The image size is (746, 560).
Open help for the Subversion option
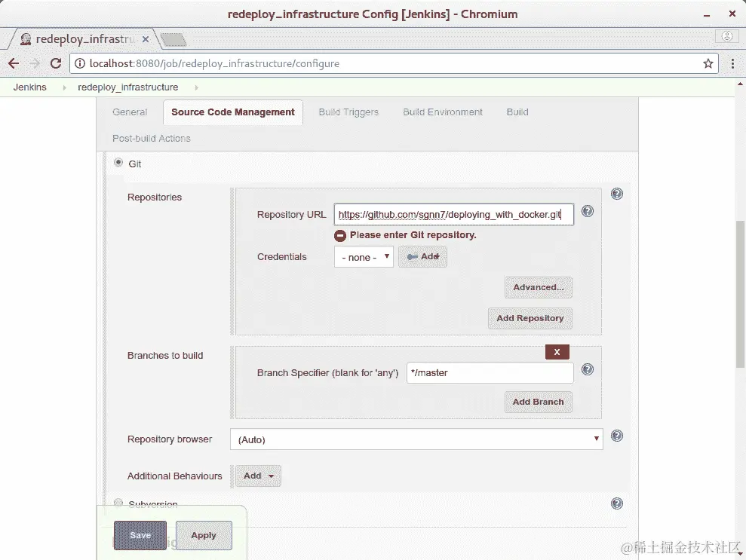click(616, 503)
